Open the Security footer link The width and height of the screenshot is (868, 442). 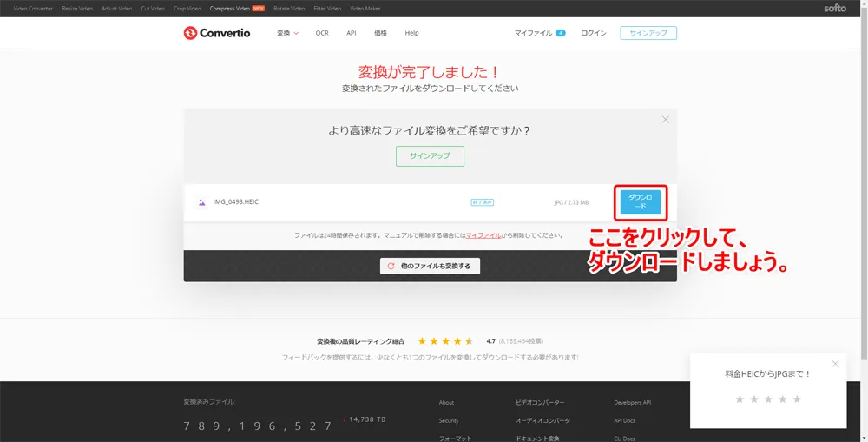[x=449, y=421]
